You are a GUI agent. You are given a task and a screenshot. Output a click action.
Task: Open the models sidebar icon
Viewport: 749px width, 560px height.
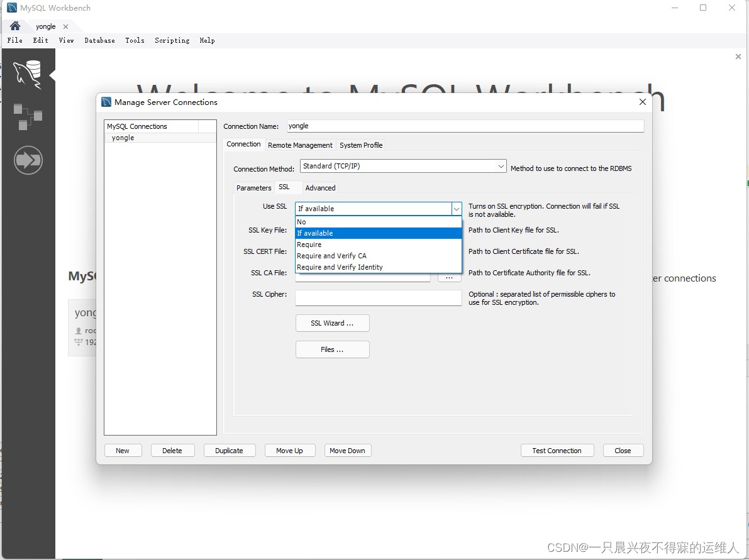[x=28, y=116]
